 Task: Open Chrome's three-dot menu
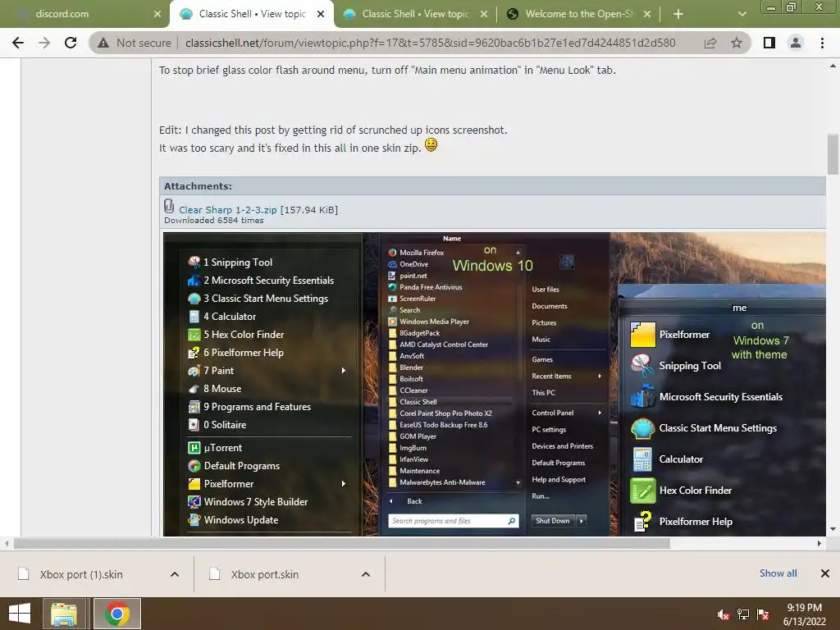click(822, 43)
